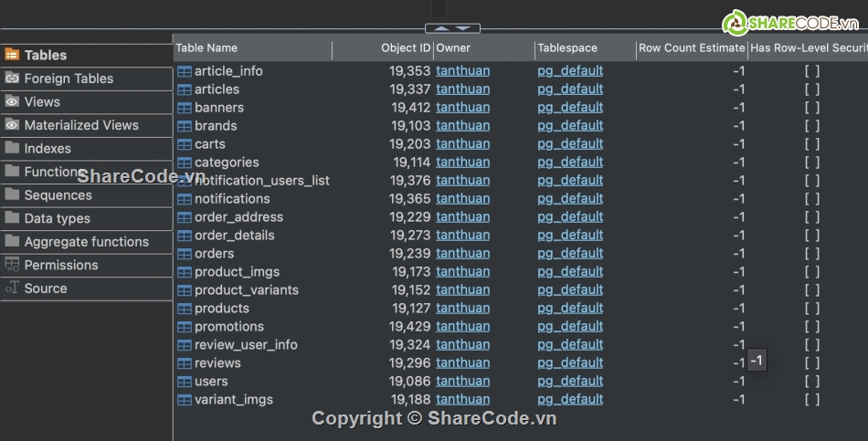
Task: Toggle row-level security checkbox for variant_imgs
Action: [x=812, y=400]
